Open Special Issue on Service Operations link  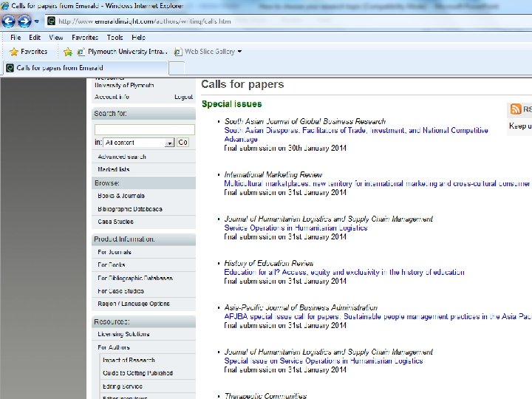tap(324, 361)
